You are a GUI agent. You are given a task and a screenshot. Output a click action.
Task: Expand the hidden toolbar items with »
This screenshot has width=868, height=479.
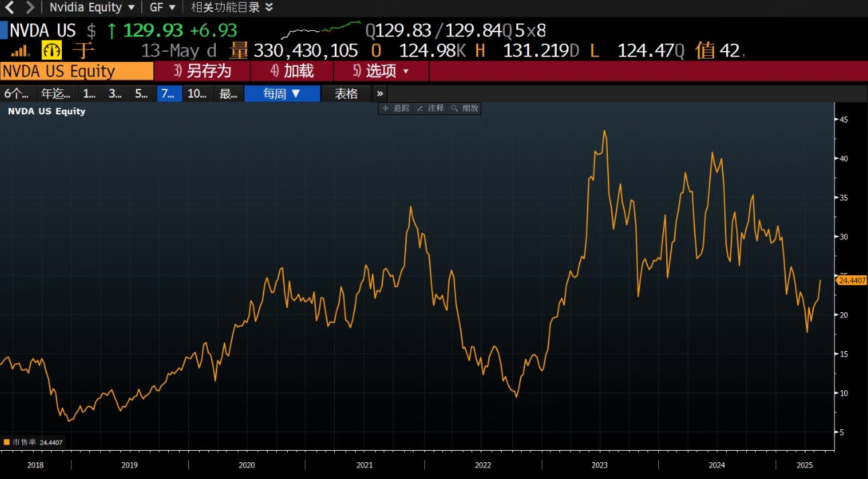380,94
